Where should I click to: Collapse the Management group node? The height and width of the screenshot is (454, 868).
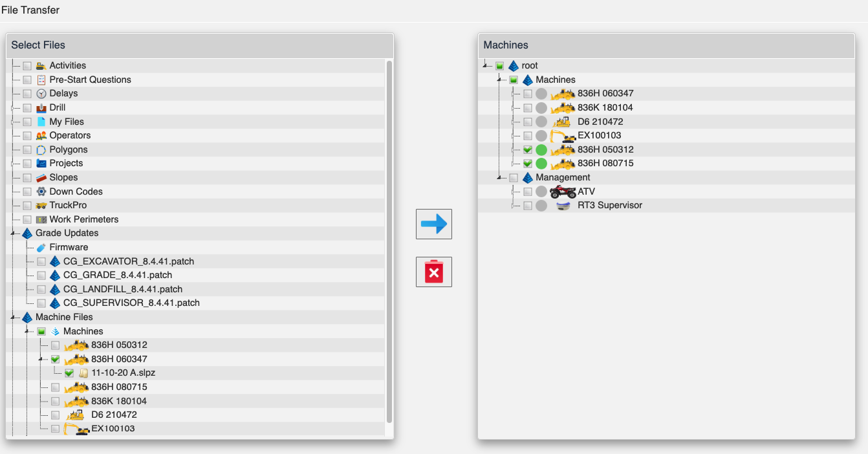tap(499, 178)
